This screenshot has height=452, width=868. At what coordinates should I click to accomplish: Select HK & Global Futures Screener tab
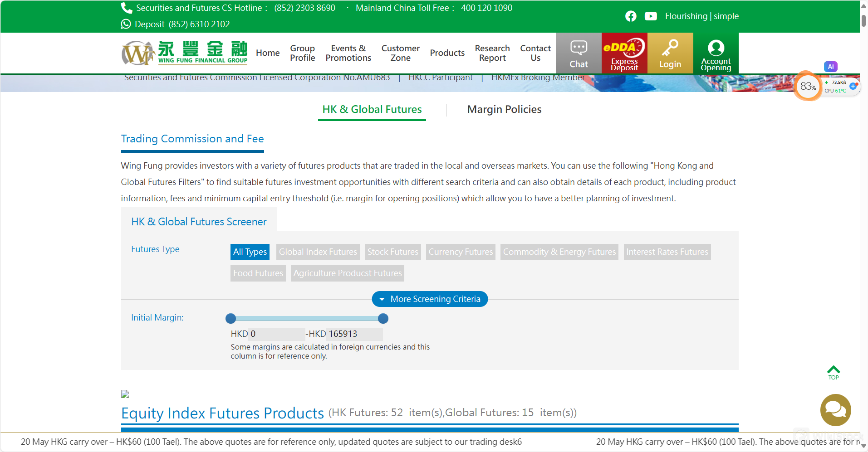tap(199, 222)
